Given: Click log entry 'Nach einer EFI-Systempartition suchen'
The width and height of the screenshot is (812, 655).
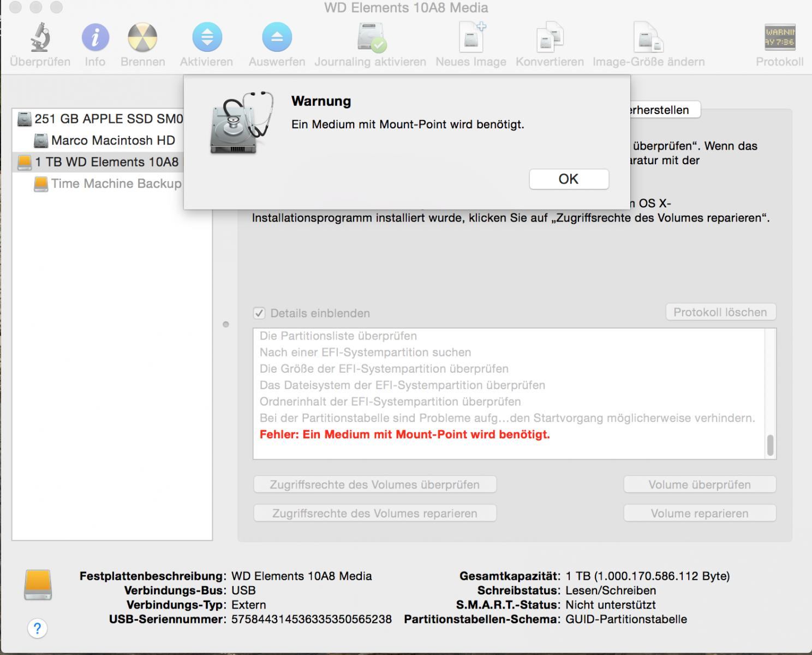Looking at the screenshot, I should [x=365, y=353].
